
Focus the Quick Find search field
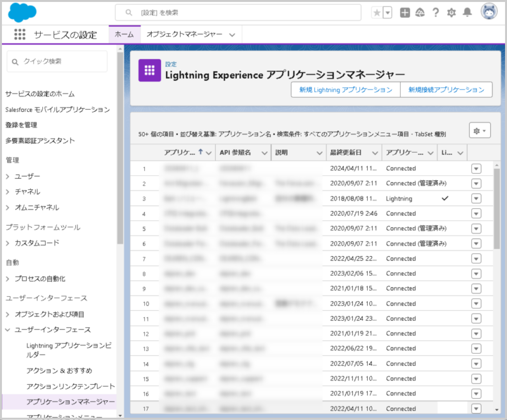pos(57,61)
